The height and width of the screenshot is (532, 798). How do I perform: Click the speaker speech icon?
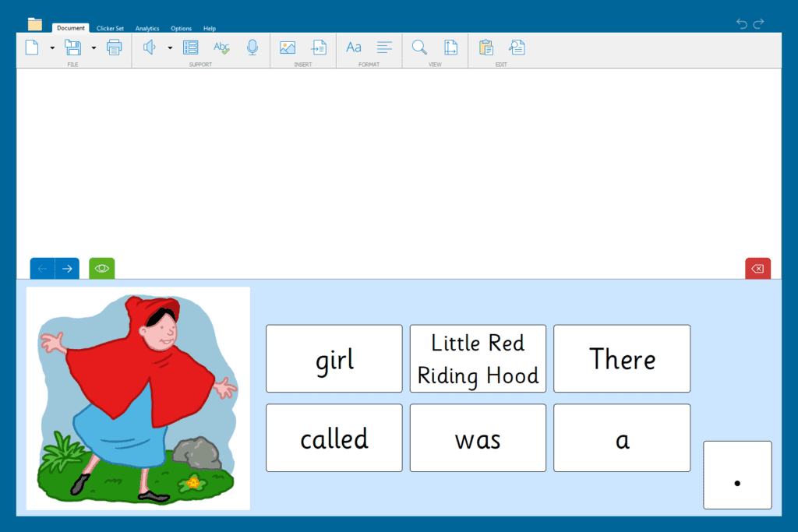149,48
